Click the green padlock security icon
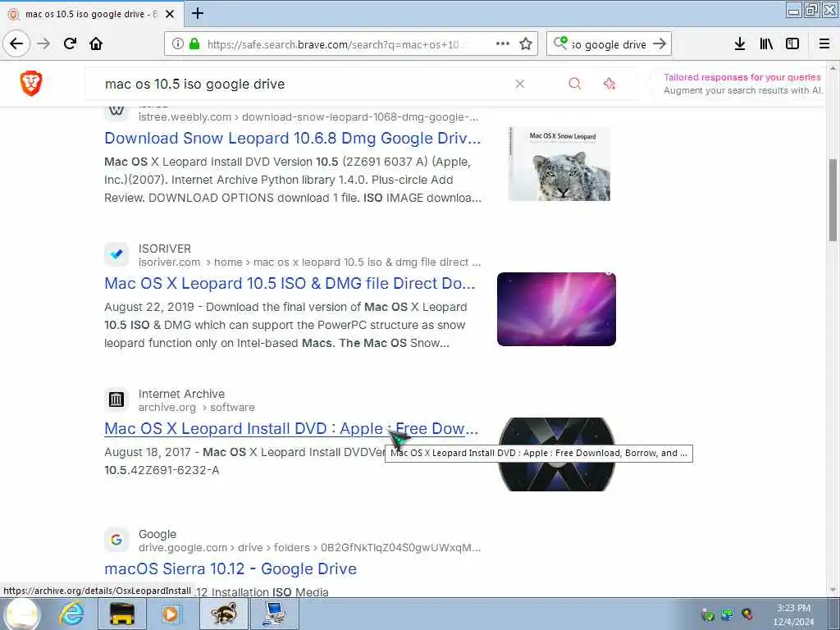 194,44
